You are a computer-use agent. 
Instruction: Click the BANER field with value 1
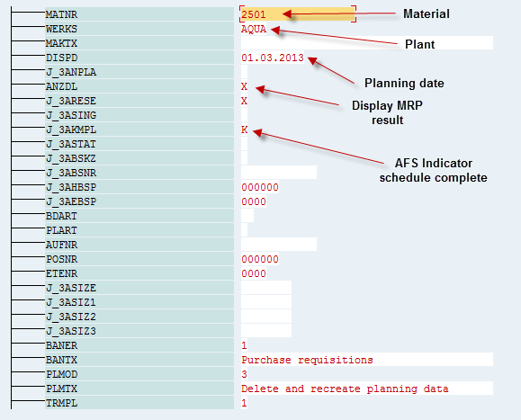pyautogui.click(x=244, y=345)
